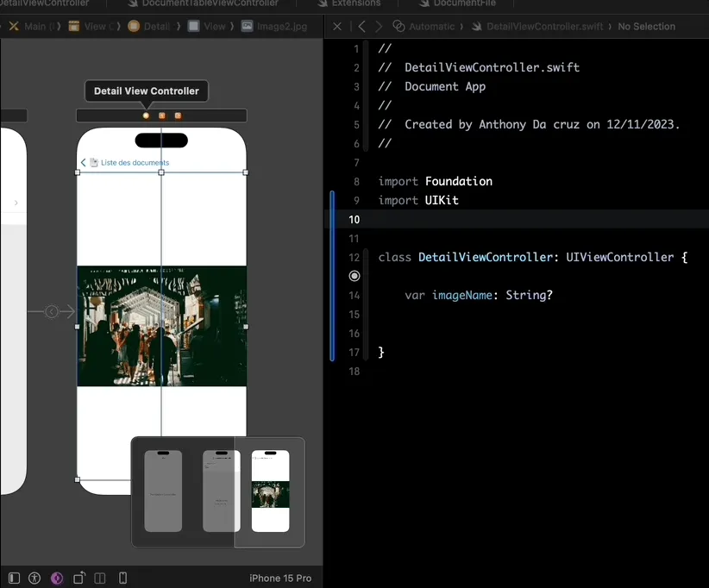Toggle the purple appearance mode icon
709x588 pixels.
point(57,578)
